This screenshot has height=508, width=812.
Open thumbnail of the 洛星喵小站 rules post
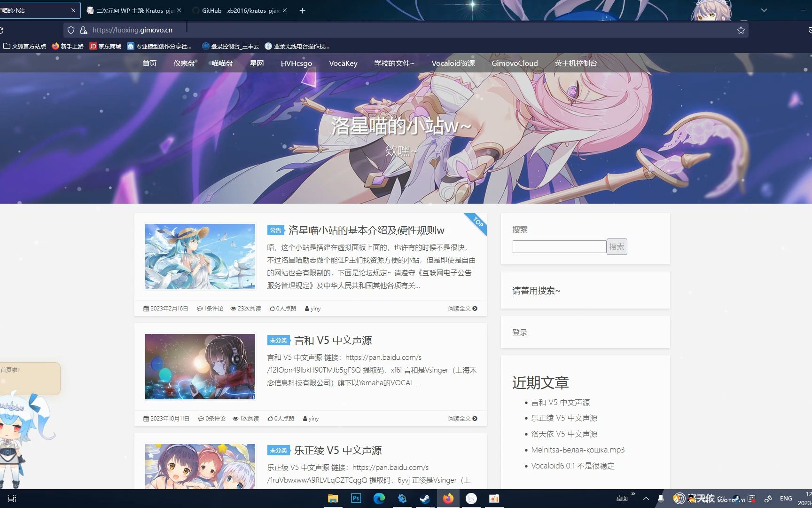tap(200, 256)
